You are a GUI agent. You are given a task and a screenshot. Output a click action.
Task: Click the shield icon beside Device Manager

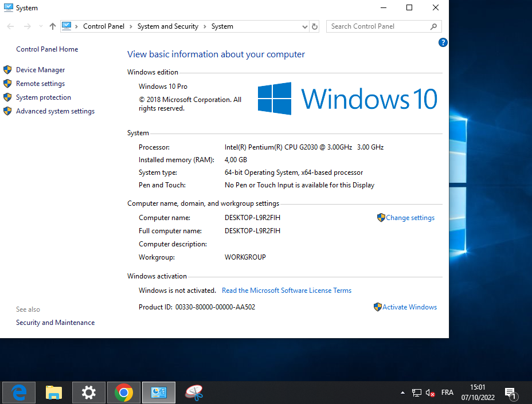pyautogui.click(x=7, y=70)
